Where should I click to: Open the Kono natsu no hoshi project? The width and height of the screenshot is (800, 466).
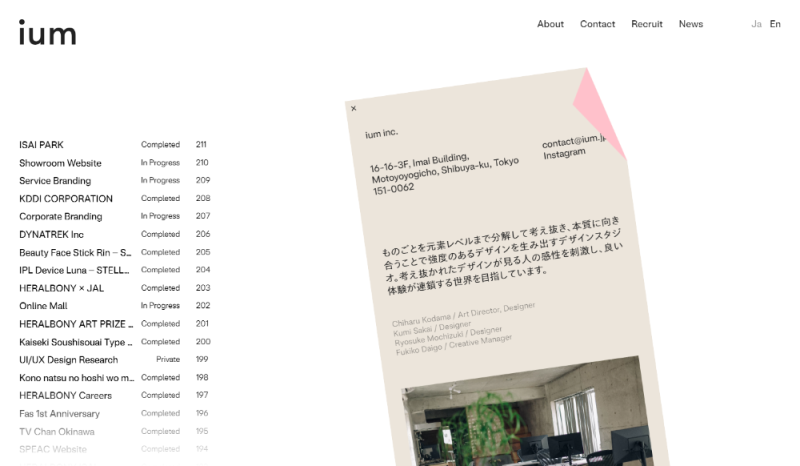(77, 378)
